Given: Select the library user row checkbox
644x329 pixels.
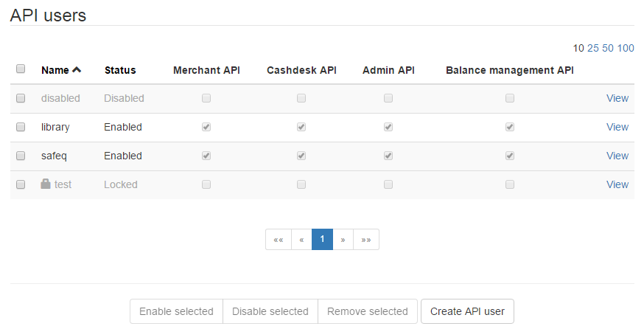Looking at the screenshot, I should (x=21, y=127).
